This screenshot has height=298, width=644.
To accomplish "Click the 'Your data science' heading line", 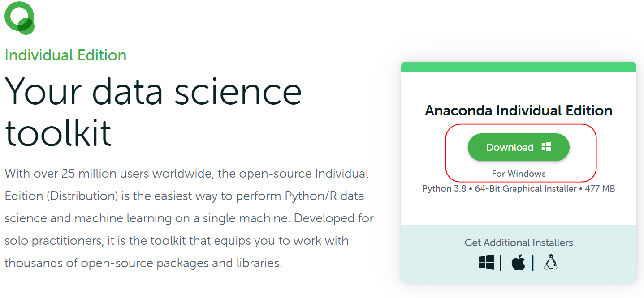I will click(153, 91).
